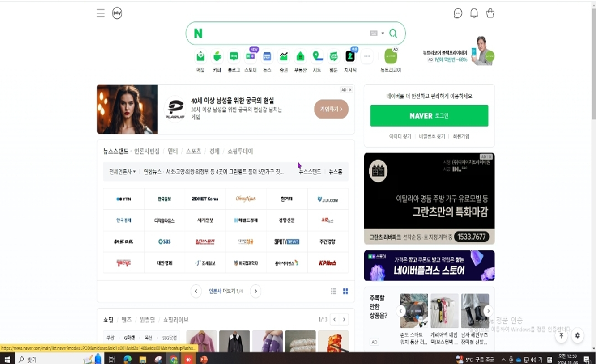Open the 스토어 shortcut icon with NEW badge
596x364 pixels.
(251, 56)
